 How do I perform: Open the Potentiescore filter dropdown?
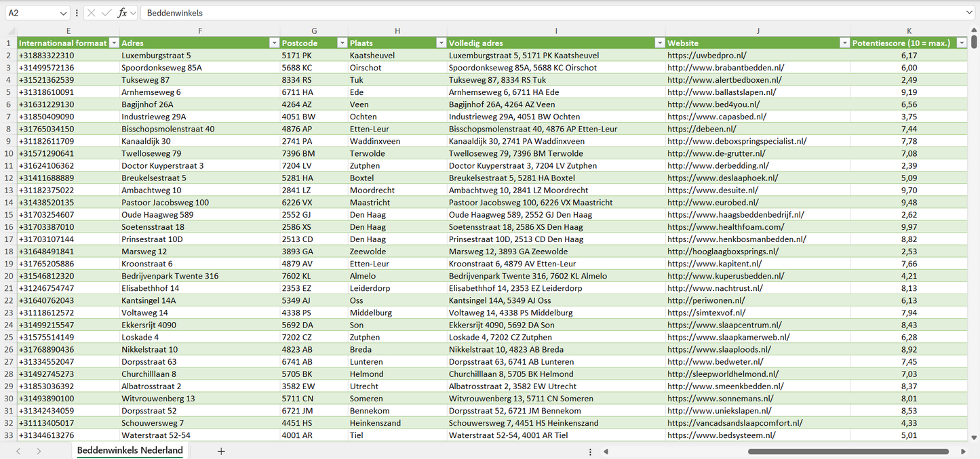962,43
